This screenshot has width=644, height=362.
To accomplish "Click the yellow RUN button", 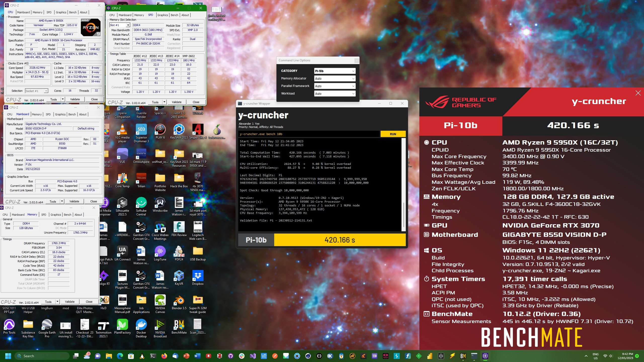I will [393, 134].
